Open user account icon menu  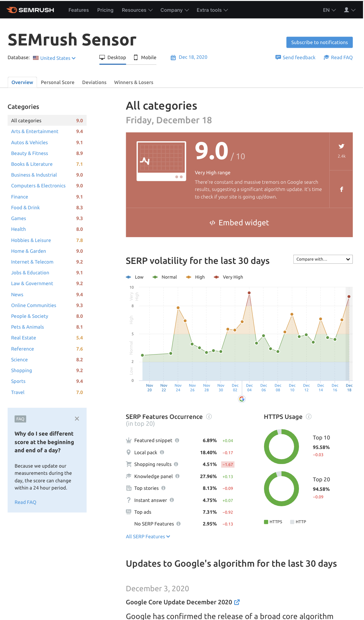point(350,10)
